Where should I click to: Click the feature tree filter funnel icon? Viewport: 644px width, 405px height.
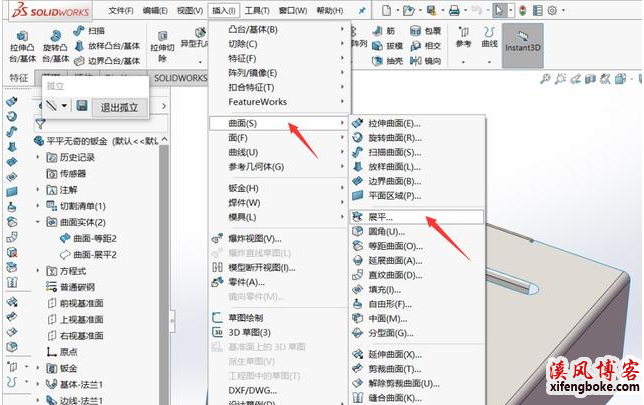coord(40,124)
